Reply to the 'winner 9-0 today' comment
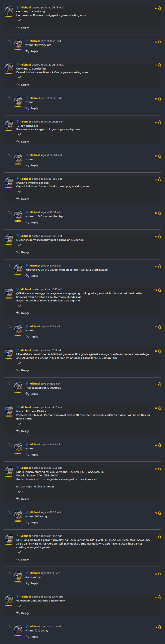The width and height of the screenshot is (165, 644). tap(32, 523)
